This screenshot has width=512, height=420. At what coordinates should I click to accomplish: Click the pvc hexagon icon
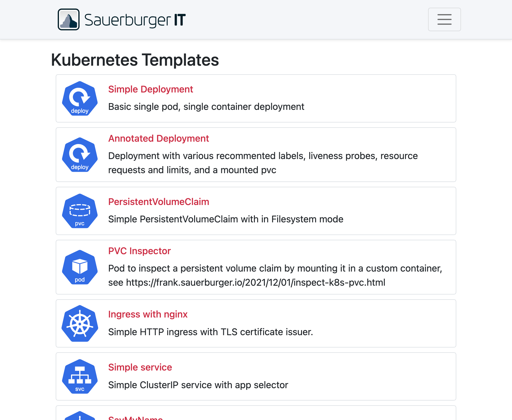point(79,211)
